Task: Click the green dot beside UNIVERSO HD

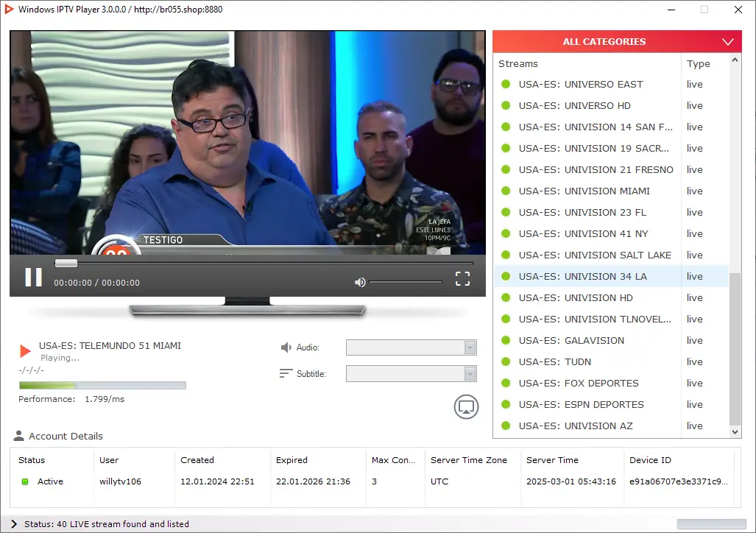Action: pyautogui.click(x=506, y=105)
